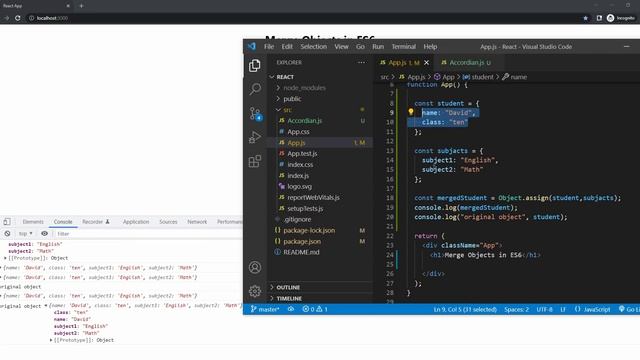Click the VS Code logo icon
The height and width of the screenshot is (360, 640).
(x=252, y=47)
